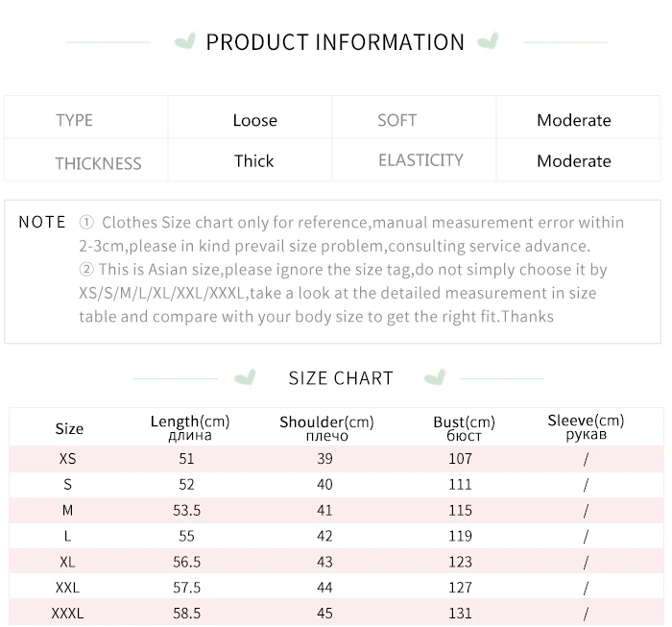
Task: Click the L row bust value 119
Action: click(x=460, y=536)
